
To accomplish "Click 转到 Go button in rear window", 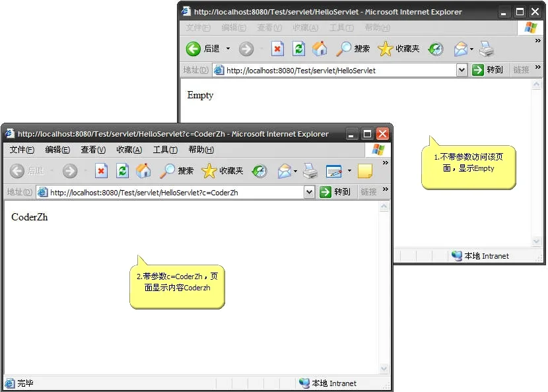I will [487, 70].
